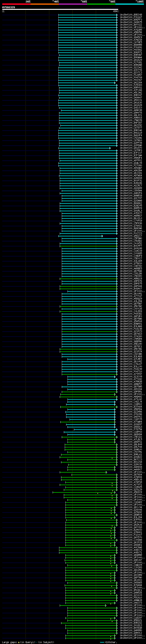Click the green ~80% identity legend segment

pos(101,4)
